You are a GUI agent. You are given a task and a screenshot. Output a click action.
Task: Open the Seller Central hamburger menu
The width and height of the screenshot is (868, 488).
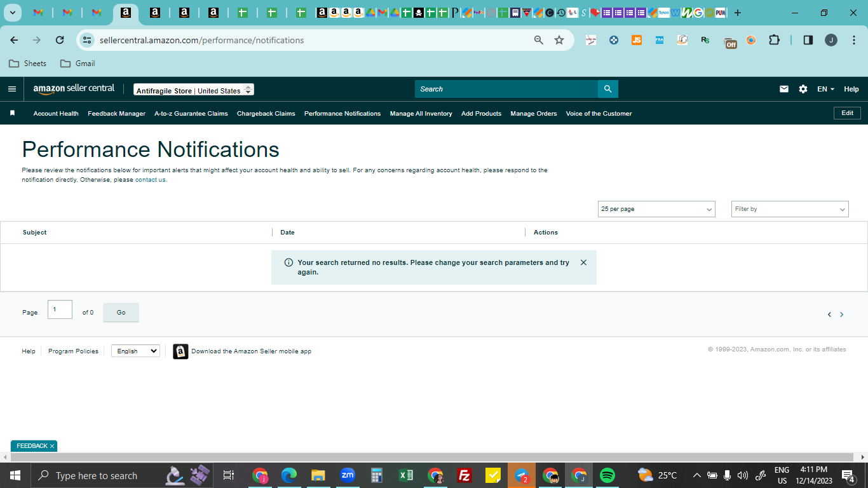(12, 89)
